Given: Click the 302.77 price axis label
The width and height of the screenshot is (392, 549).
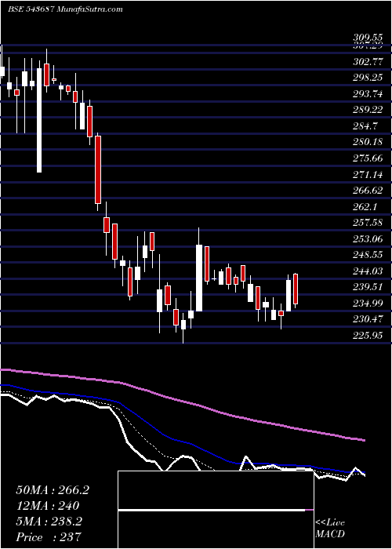Looking at the screenshot, I should (x=368, y=61).
